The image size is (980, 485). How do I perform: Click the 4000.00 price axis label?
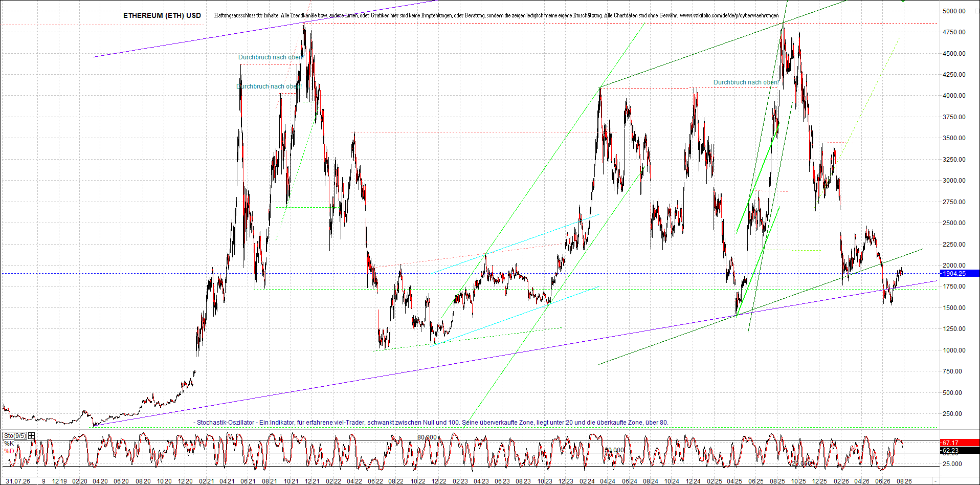[x=954, y=96]
